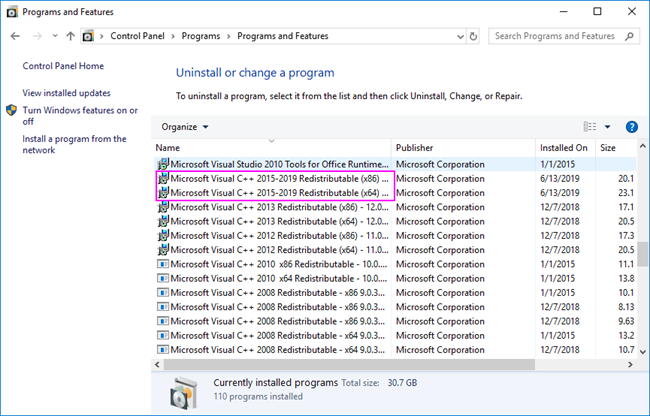The height and width of the screenshot is (416, 650).
Task: Click the Visual Studio 2010 Tools icon
Action: 163,164
